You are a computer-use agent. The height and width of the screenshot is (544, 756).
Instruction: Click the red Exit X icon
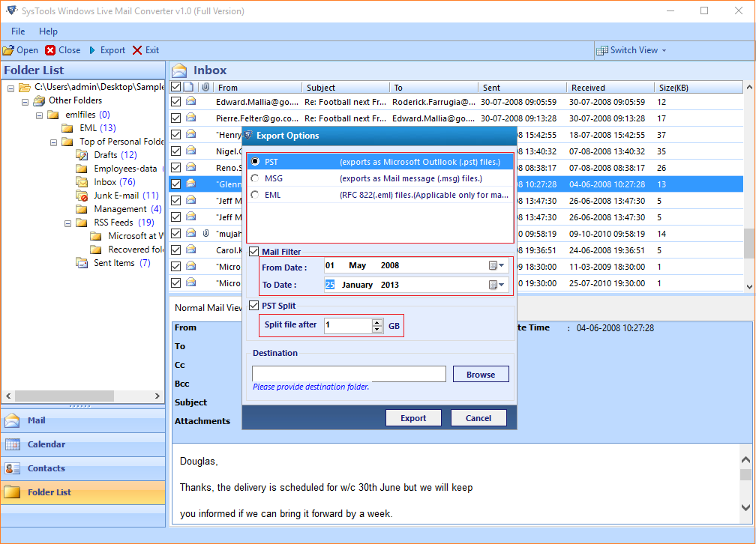pyautogui.click(x=137, y=50)
